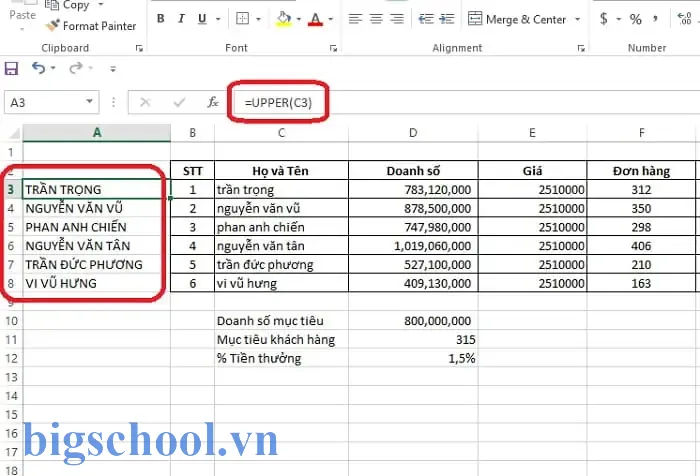Save the workbook
This screenshot has height=476, width=700.
[x=11, y=68]
